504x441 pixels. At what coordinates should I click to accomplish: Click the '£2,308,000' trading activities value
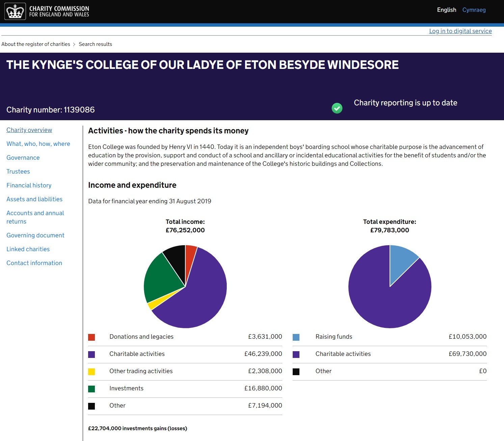pyautogui.click(x=265, y=371)
